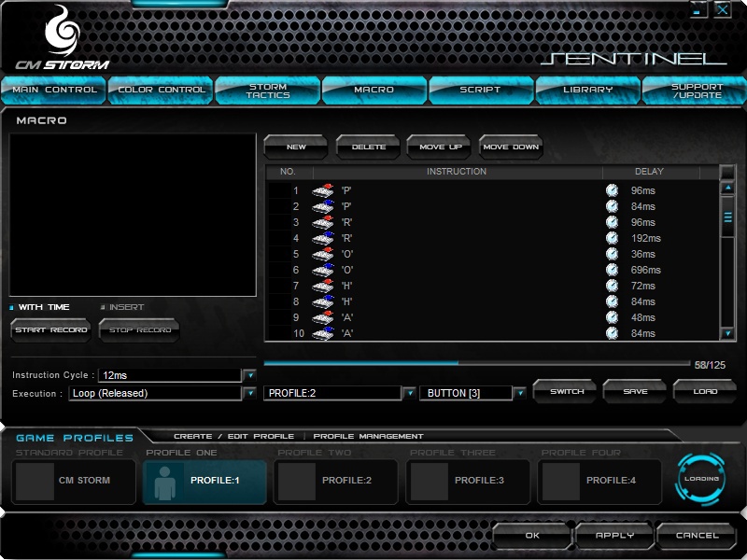Apply the current settings

(x=614, y=536)
